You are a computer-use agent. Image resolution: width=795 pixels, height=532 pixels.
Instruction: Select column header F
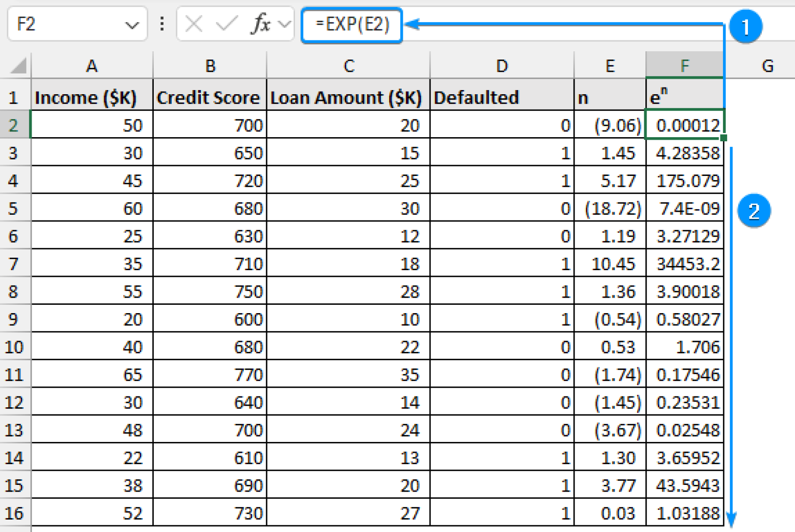pos(684,65)
